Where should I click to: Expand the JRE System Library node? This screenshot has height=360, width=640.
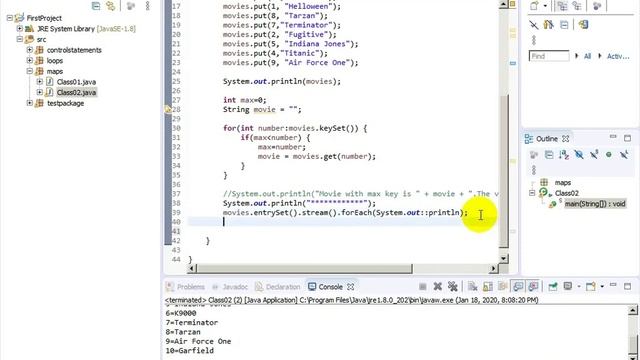[19, 29]
